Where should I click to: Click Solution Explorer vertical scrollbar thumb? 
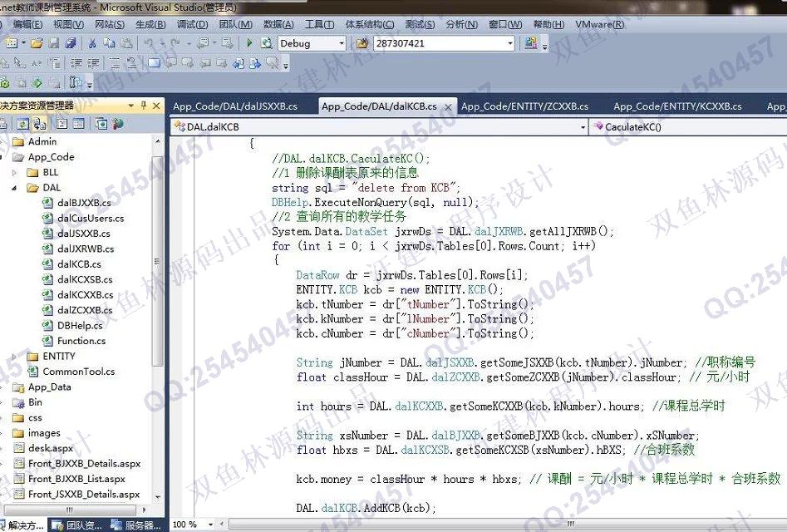pyautogui.click(x=156, y=261)
